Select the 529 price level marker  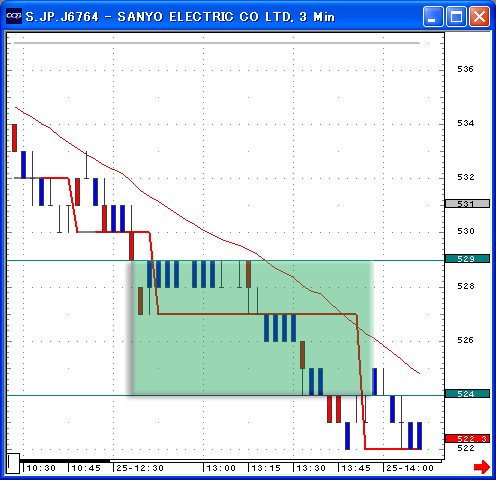pos(467,259)
